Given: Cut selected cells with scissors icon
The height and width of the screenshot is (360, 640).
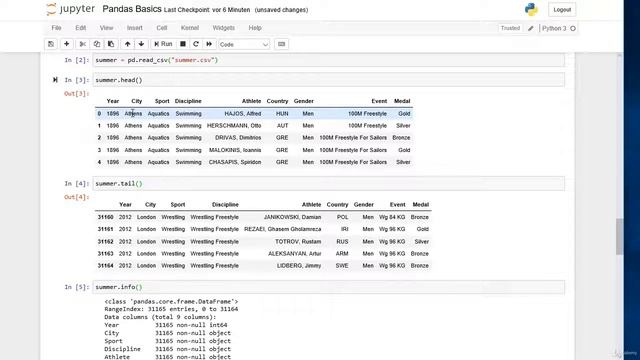Looking at the screenshot, I should (x=82, y=44).
